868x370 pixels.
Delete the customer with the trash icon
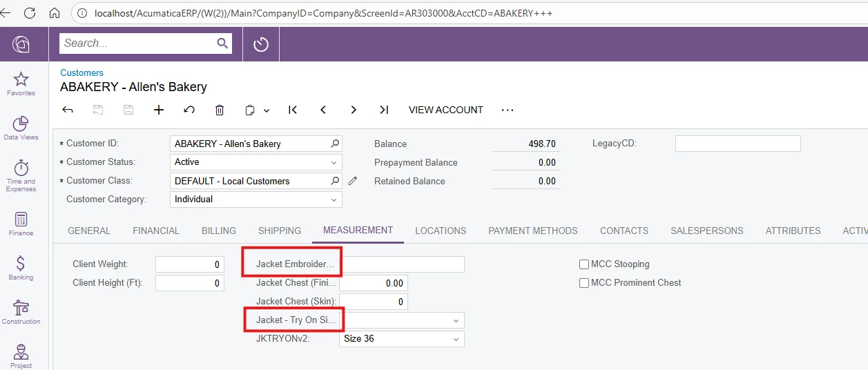[220, 110]
